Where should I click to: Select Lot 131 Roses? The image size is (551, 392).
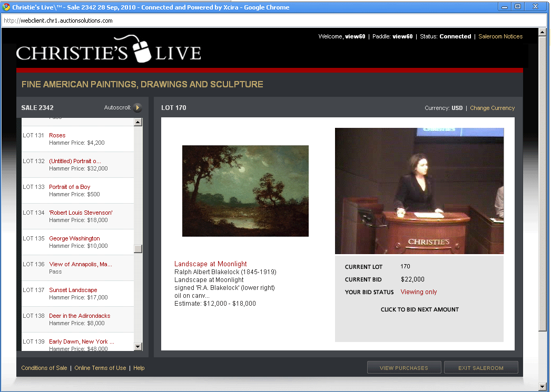click(x=57, y=135)
